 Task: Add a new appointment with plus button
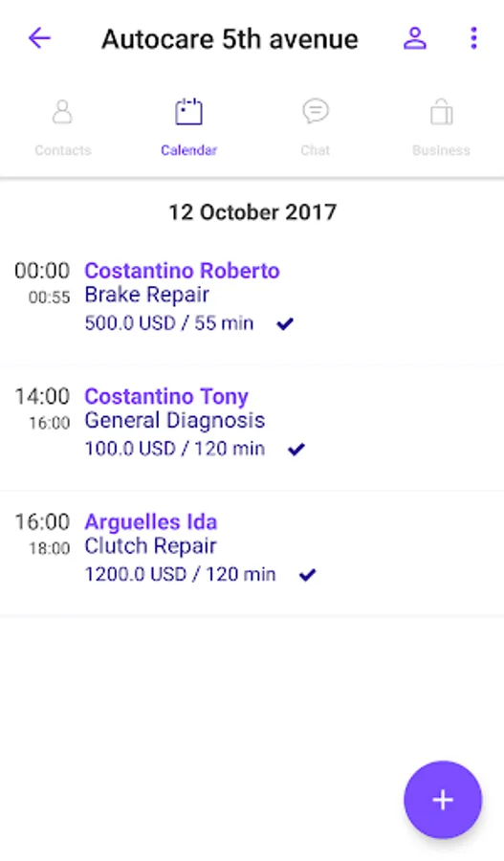443,800
